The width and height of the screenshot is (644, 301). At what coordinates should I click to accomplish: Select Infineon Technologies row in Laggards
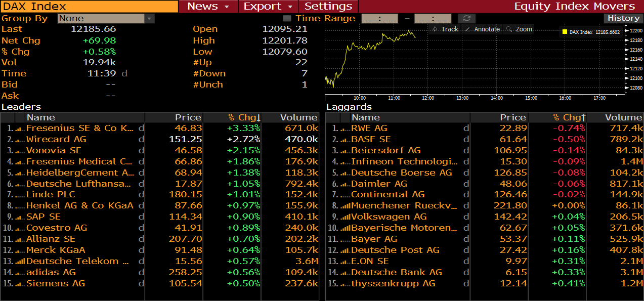click(x=404, y=162)
